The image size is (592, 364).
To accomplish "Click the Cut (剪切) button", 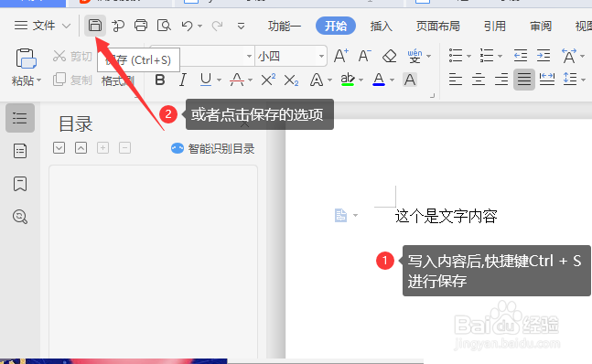I will tap(72, 56).
